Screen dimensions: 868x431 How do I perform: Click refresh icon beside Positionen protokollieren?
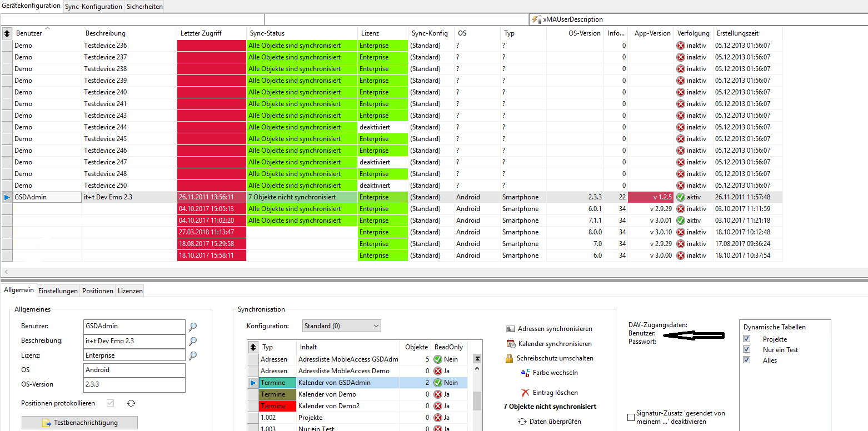click(x=131, y=403)
